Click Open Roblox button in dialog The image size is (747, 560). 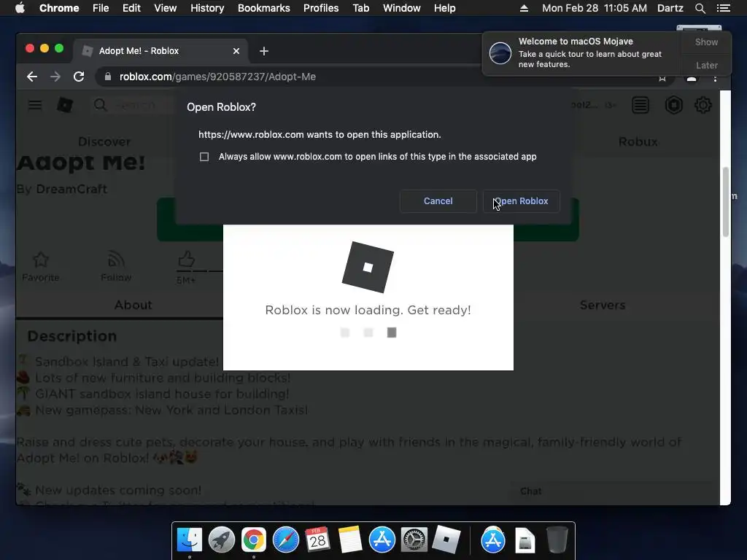pyautogui.click(x=521, y=201)
